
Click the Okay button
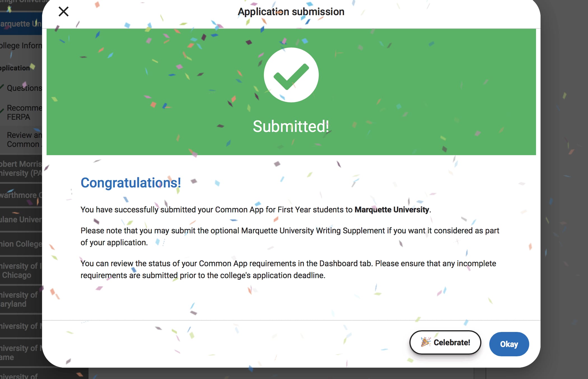509,344
